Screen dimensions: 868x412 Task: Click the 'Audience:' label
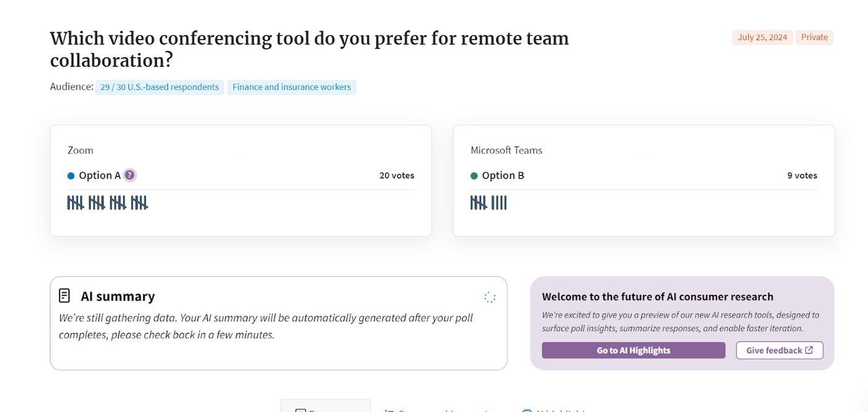pyautogui.click(x=72, y=87)
